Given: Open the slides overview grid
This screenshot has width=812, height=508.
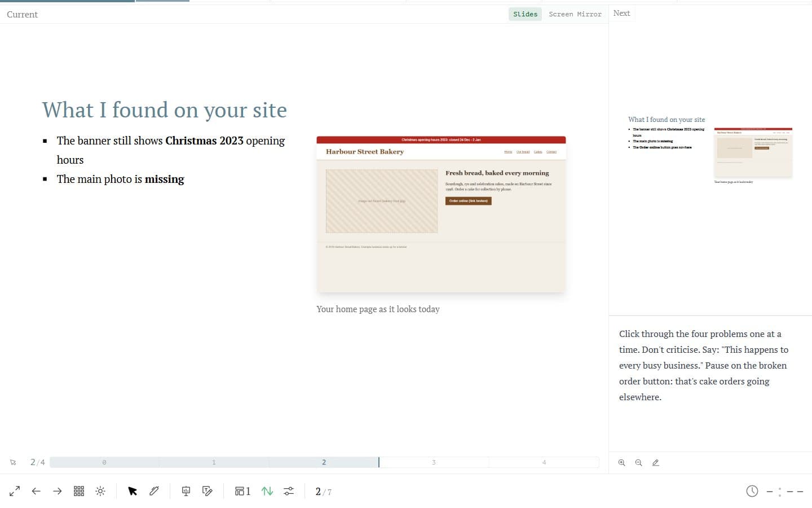Looking at the screenshot, I should pyautogui.click(x=79, y=491).
